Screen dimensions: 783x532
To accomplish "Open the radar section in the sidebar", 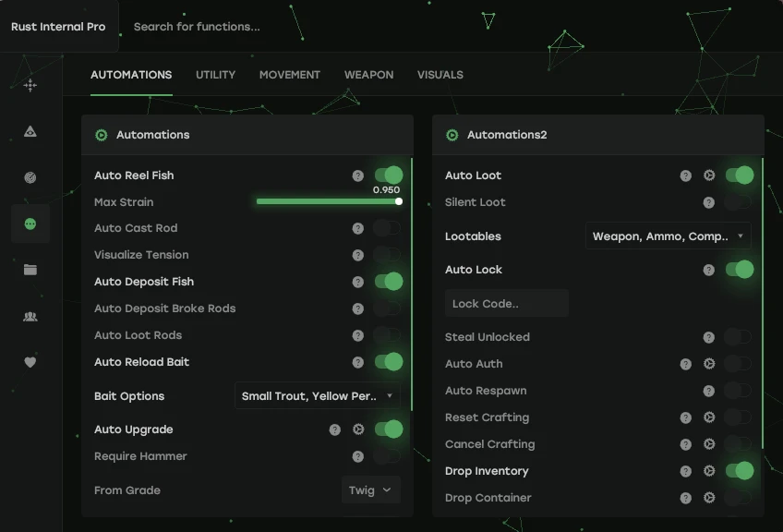I will point(30,177).
